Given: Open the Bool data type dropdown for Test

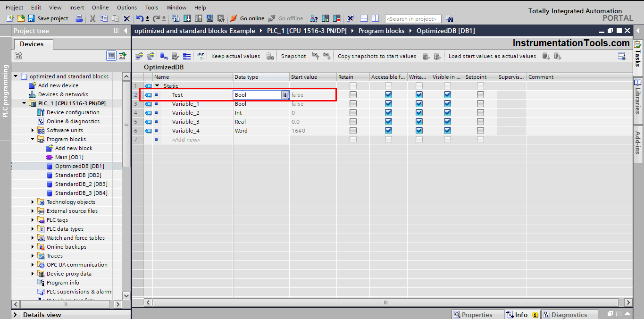Looking at the screenshot, I should (285, 95).
